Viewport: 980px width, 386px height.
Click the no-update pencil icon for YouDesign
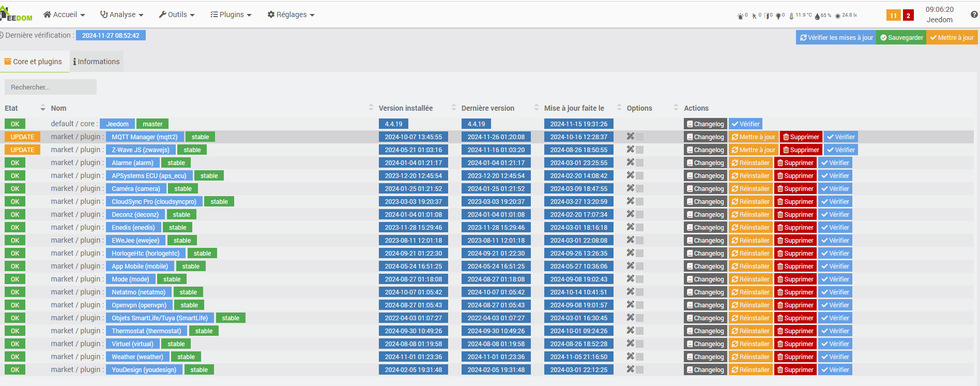tap(630, 369)
